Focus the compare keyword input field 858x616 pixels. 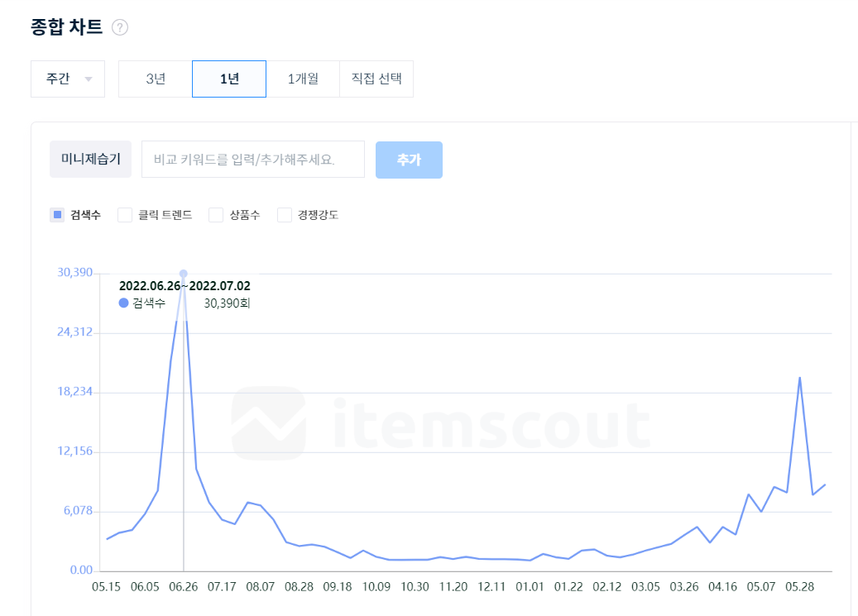[252, 160]
